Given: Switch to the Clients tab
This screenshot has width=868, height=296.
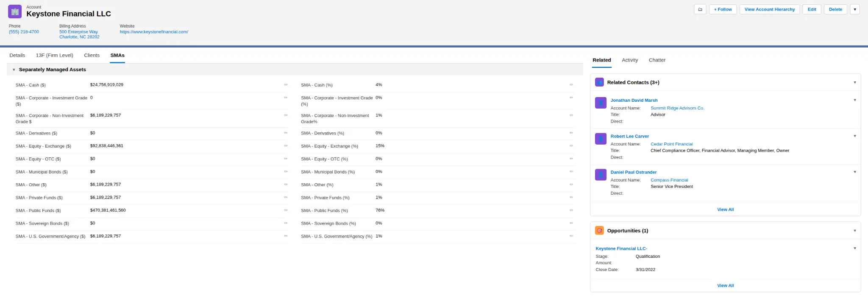Looking at the screenshot, I should (x=92, y=56).
